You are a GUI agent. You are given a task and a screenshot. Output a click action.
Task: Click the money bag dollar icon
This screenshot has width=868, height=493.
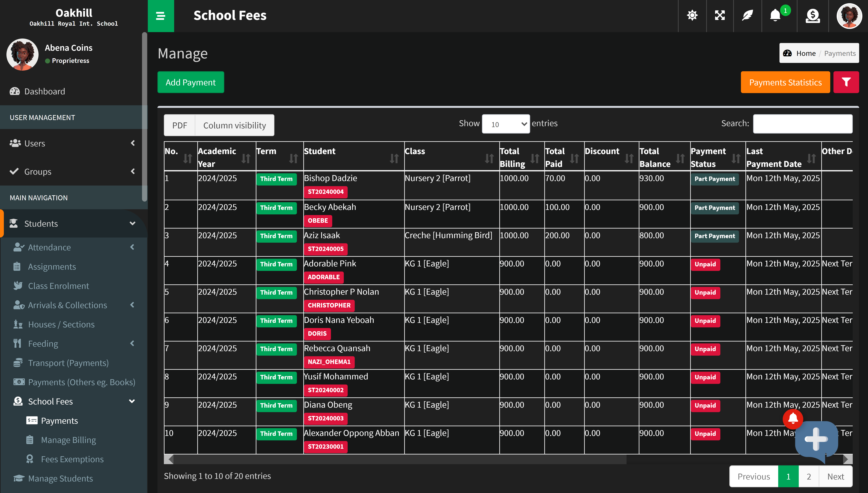coord(812,16)
